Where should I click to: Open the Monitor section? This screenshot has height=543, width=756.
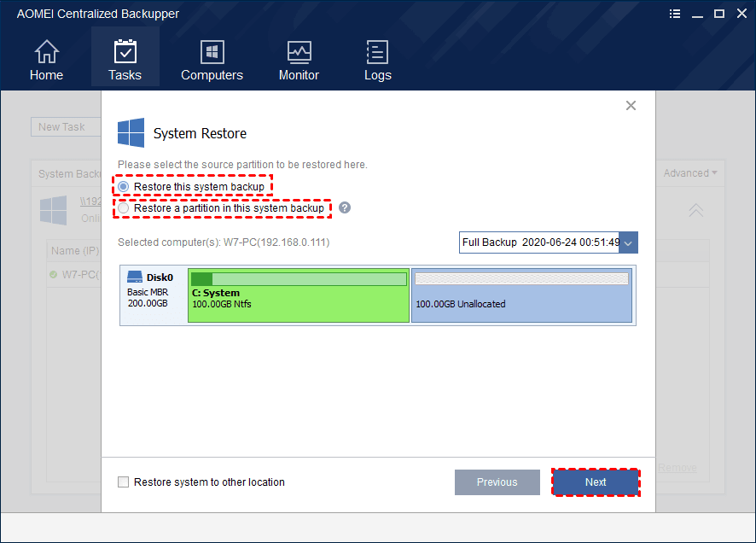(x=299, y=60)
